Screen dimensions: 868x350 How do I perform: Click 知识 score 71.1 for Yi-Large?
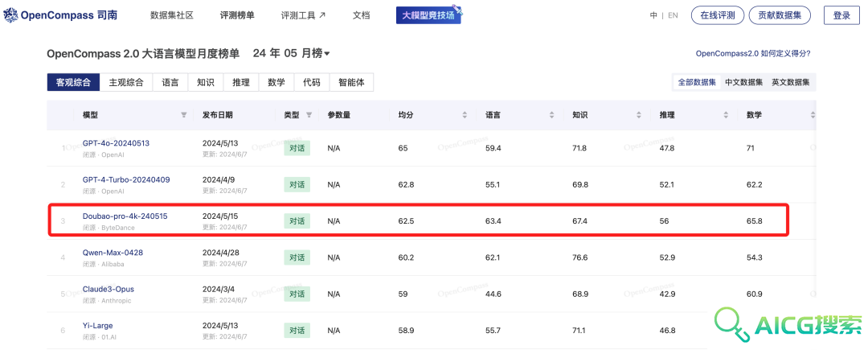tap(579, 331)
